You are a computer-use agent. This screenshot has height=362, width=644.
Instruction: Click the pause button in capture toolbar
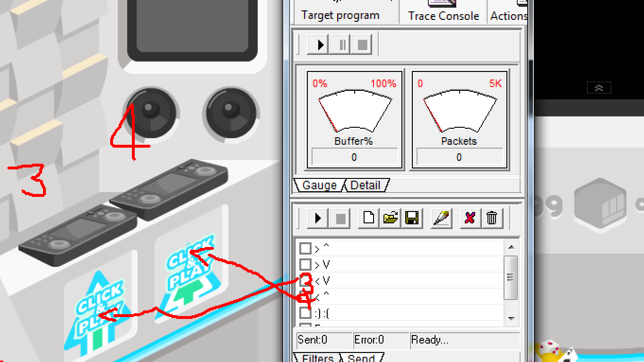(342, 45)
